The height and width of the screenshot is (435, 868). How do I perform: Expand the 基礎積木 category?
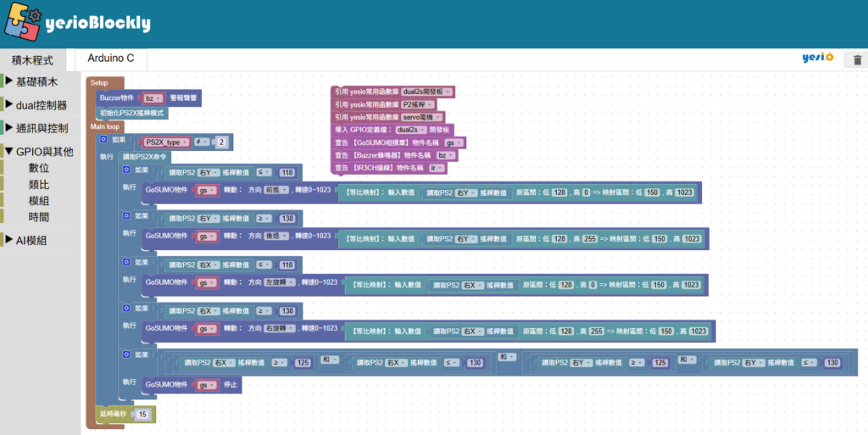36,82
